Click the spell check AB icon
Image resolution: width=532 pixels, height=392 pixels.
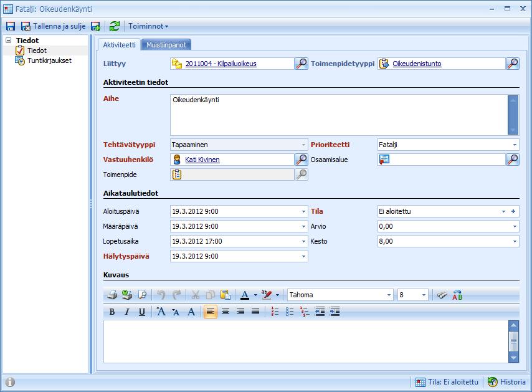pyautogui.click(x=457, y=295)
